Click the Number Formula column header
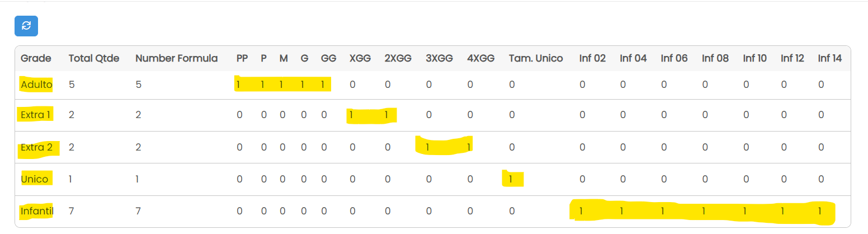868x234 pixels. (x=176, y=58)
